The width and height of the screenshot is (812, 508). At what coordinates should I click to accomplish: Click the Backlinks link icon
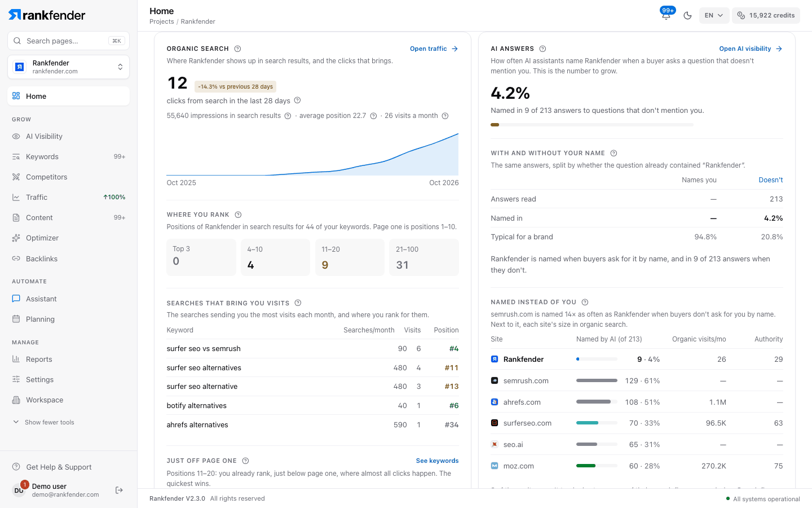tap(16, 259)
